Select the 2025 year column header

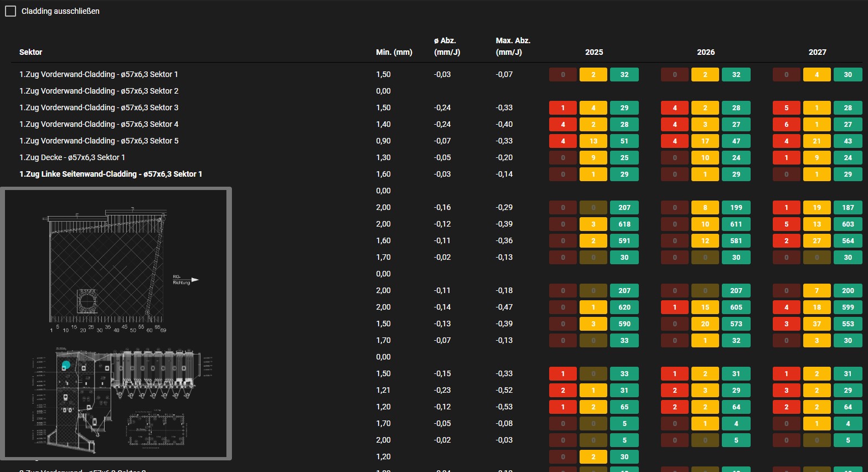(593, 52)
